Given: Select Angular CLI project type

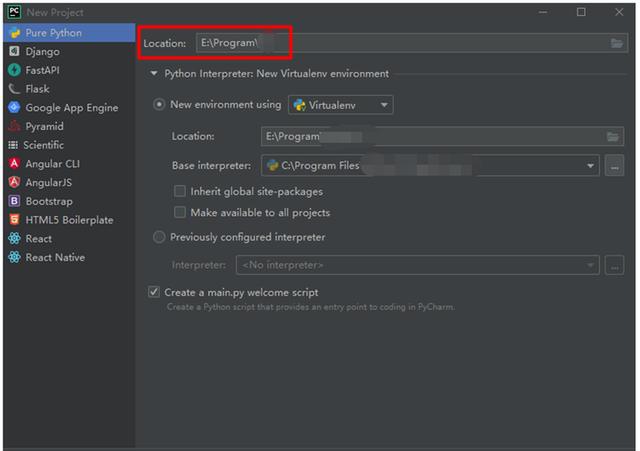Looking at the screenshot, I should [x=69, y=163].
